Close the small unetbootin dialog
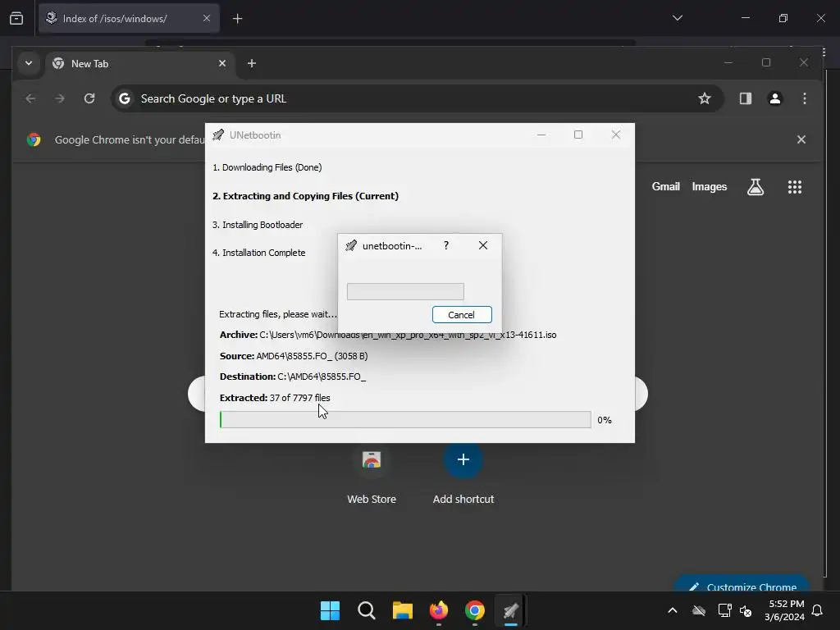This screenshot has height=630, width=840. click(x=482, y=245)
